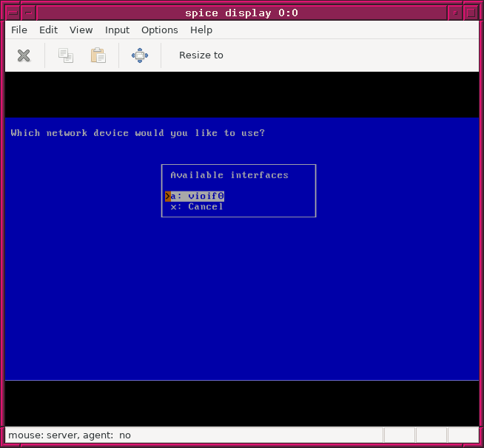Screen dimensions: 484x448
Task: Click the title bar text spice display 0:0
Action: point(241,13)
